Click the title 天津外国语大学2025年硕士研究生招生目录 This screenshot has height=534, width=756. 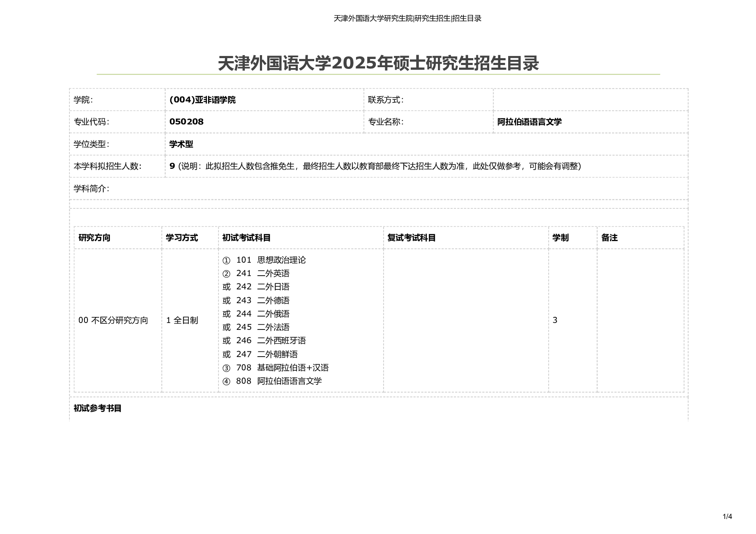tap(378, 63)
